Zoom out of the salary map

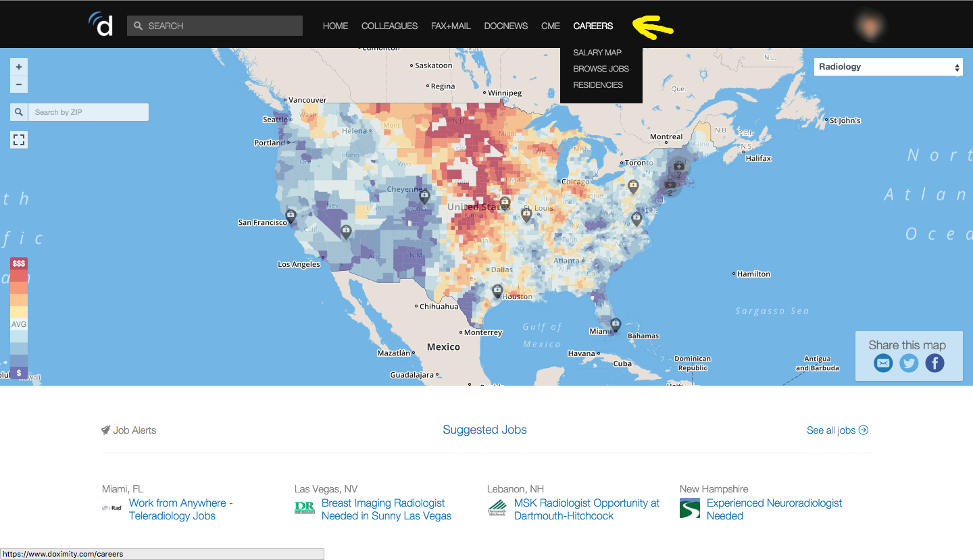19,84
